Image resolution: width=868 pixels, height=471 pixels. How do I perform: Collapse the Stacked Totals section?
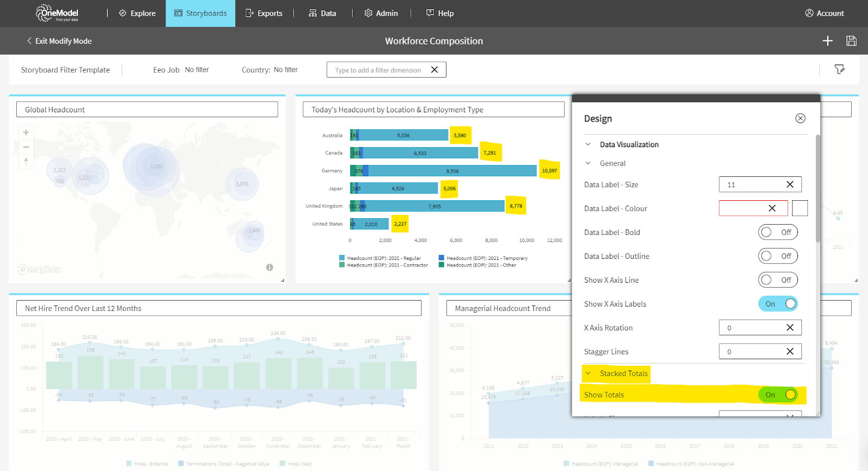point(588,373)
